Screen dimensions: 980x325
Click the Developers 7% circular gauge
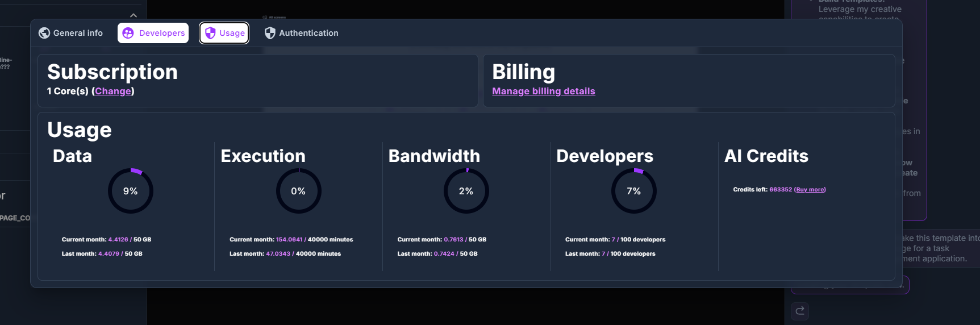[x=633, y=191]
